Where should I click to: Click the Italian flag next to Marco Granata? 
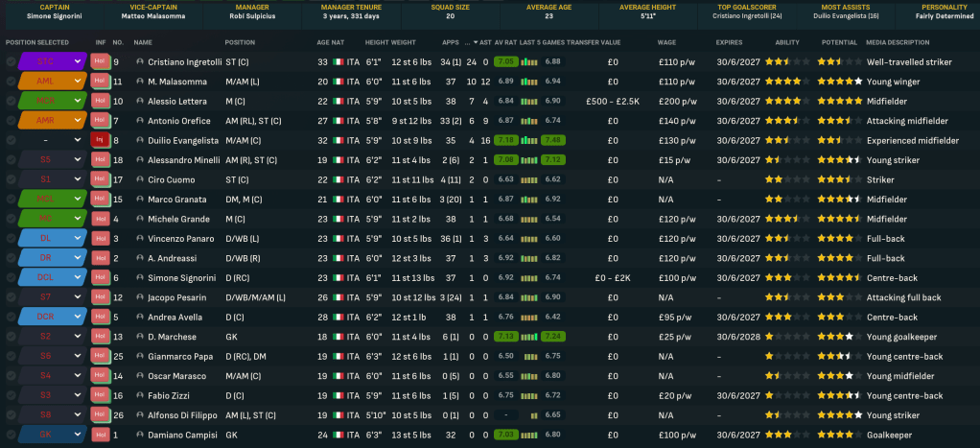point(338,200)
